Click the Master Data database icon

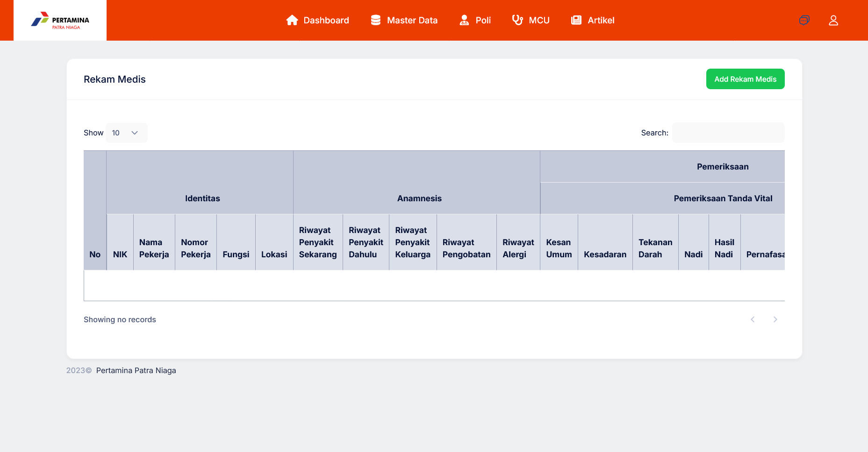(x=376, y=20)
